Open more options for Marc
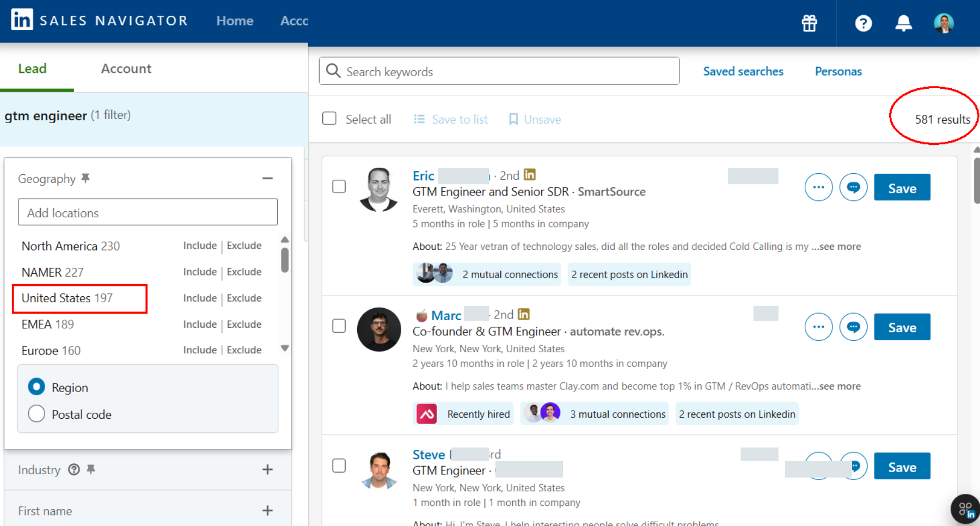980x526 pixels. (x=818, y=327)
